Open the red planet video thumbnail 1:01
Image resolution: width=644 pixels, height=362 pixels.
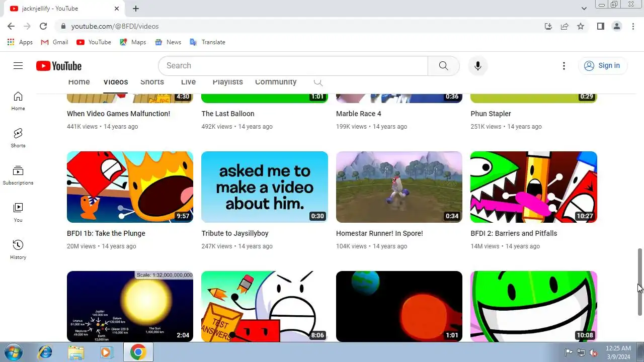coord(399,307)
